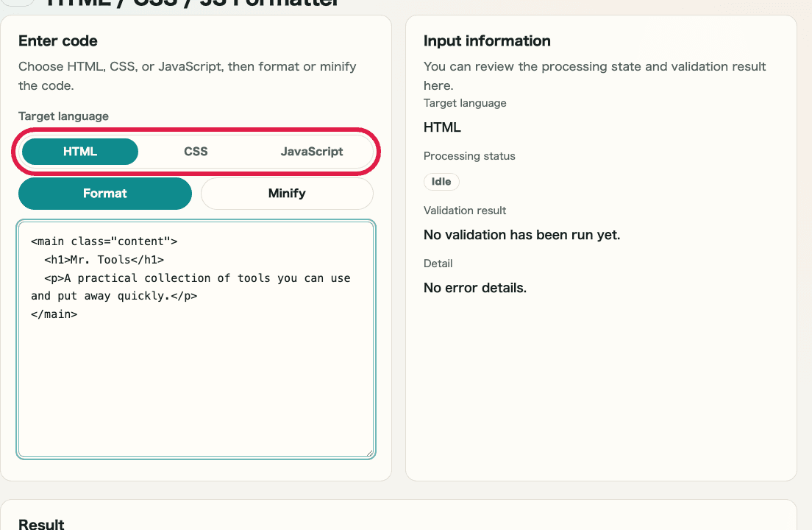Choose JavaScript as the target language
812x530 pixels.
click(312, 151)
